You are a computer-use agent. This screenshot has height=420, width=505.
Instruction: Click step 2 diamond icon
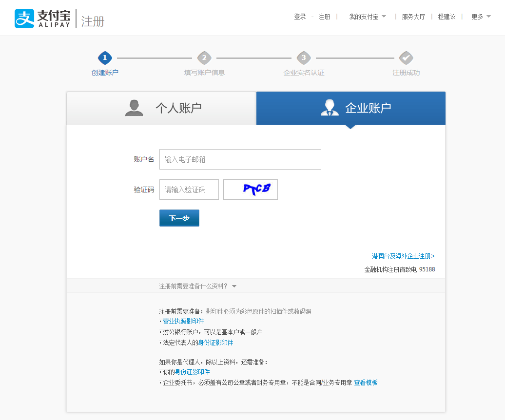[x=204, y=58]
